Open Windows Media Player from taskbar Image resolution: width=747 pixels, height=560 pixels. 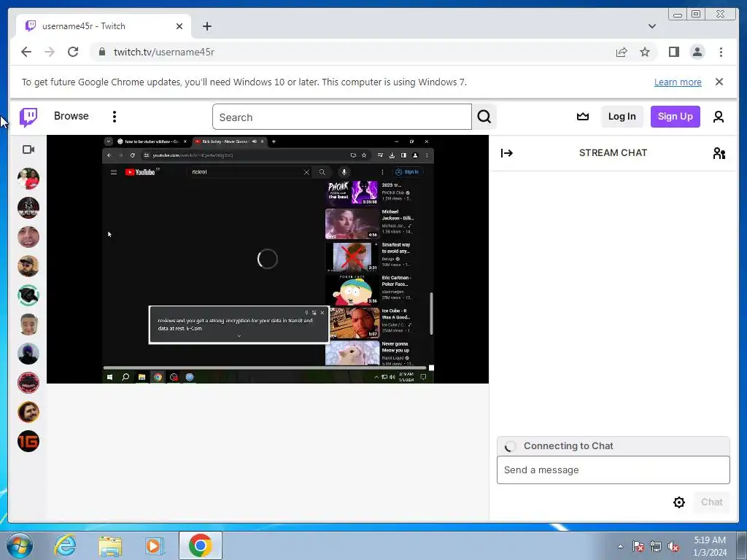pos(155,545)
